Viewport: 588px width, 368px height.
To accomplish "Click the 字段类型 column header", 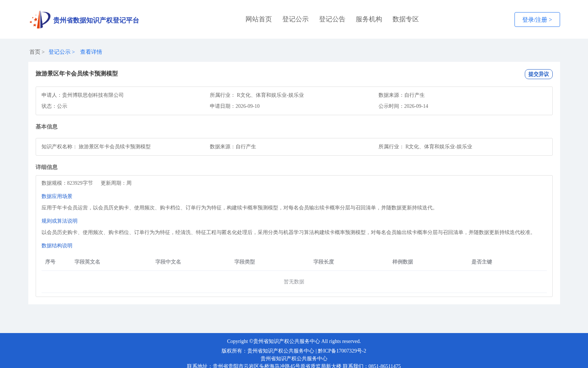I will [x=245, y=262].
